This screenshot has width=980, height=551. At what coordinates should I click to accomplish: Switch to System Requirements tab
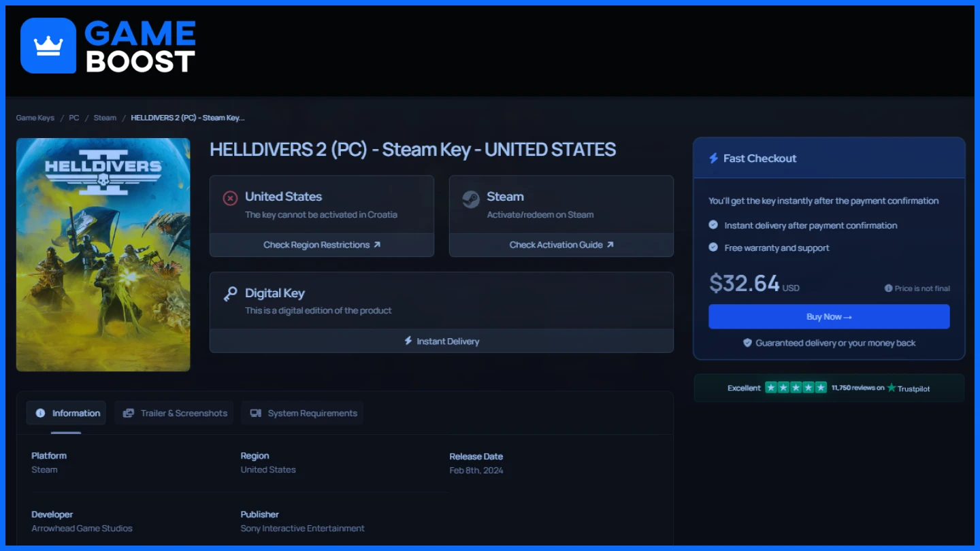302,413
